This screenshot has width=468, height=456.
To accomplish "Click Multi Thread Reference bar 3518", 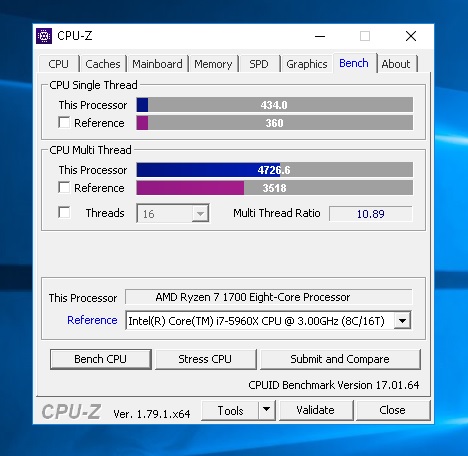I will 275,188.
